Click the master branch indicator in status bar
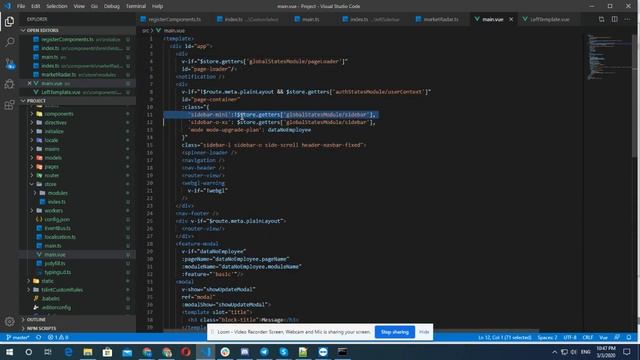640x360 pixels. pyautogui.click(x=18, y=338)
